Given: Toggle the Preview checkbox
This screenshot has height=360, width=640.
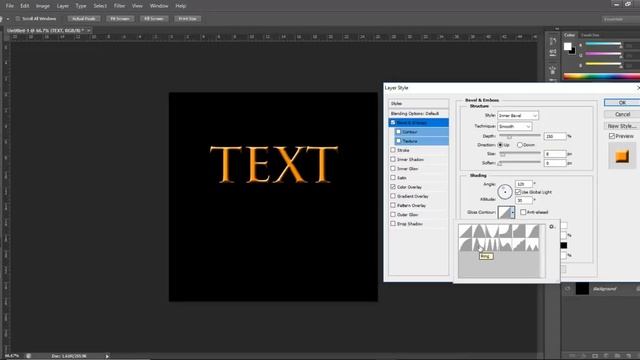Looking at the screenshot, I should click(611, 136).
